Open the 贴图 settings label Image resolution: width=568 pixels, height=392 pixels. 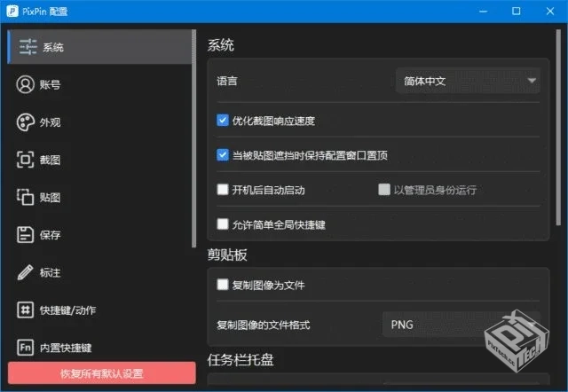click(x=50, y=198)
